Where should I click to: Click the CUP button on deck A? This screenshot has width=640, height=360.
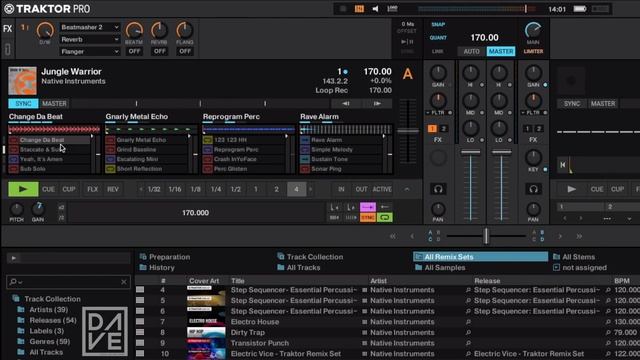[69, 189]
